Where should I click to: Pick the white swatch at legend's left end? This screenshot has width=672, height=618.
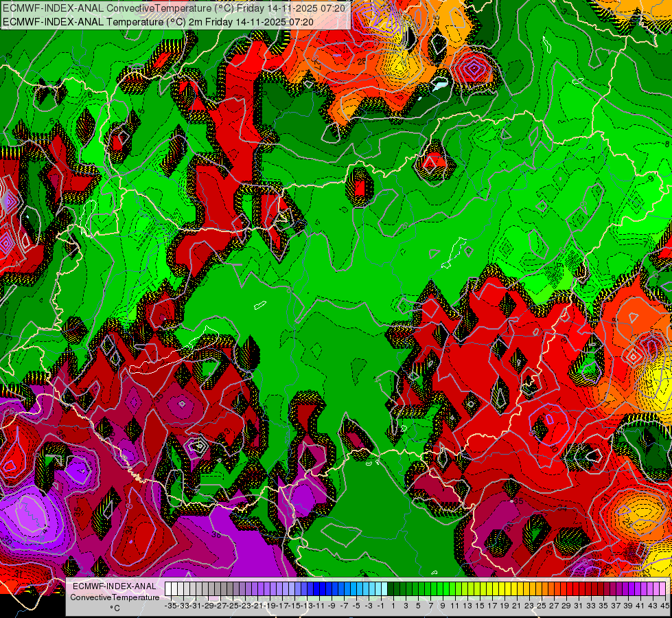168,588
